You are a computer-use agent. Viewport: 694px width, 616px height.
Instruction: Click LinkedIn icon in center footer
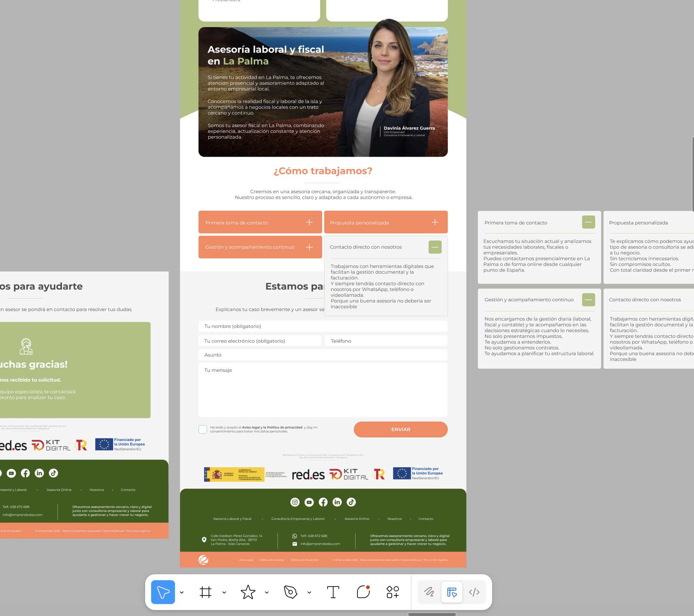pos(337,502)
